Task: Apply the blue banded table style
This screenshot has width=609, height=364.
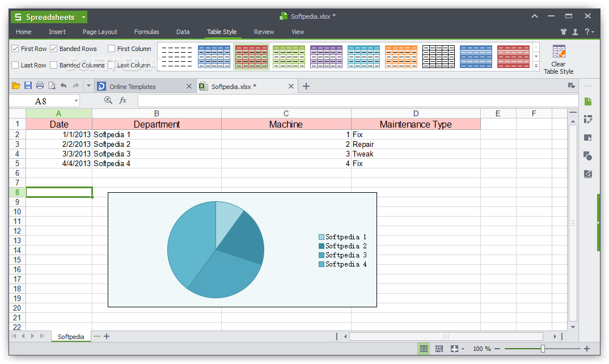Action: pos(214,57)
